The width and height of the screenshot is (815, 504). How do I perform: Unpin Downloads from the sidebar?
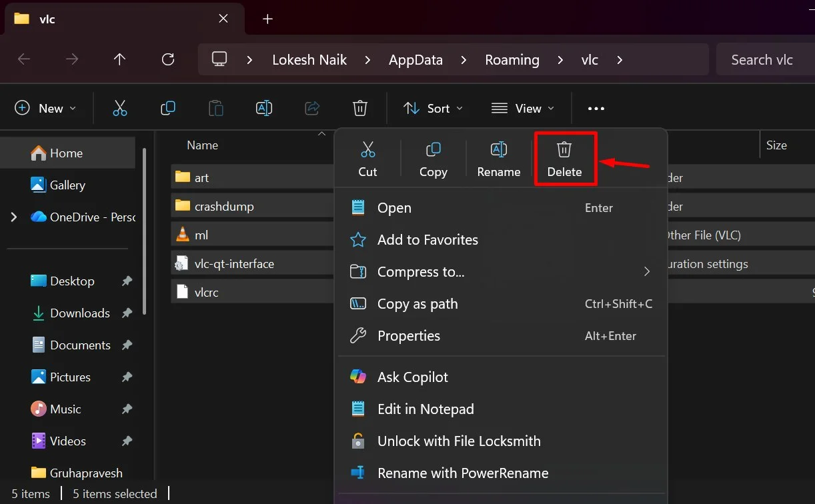(x=127, y=313)
